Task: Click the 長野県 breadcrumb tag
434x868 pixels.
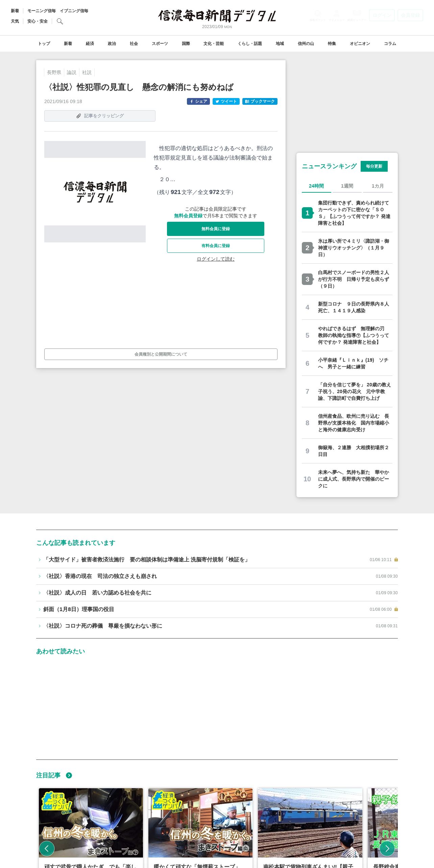Action: [x=54, y=72]
